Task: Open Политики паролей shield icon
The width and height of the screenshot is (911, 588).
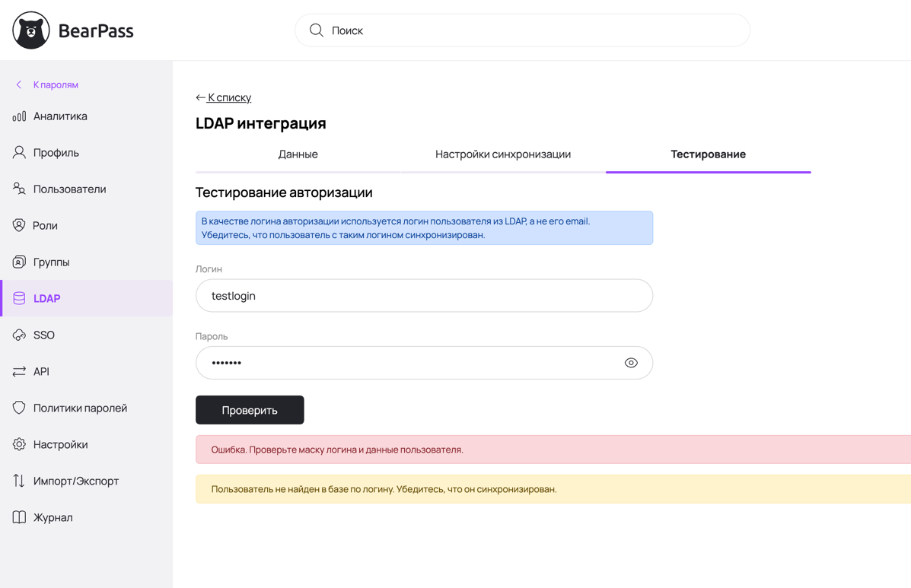Action: (18, 408)
